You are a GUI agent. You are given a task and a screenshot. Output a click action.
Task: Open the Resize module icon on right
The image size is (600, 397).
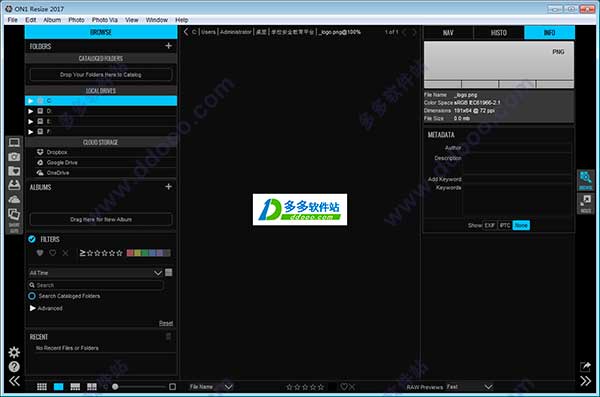click(x=585, y=204)
